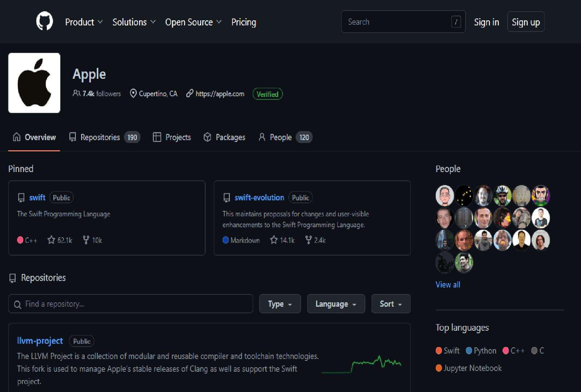Open the Type filter dropdown
Viewport: 581px width, 392px height.
pyautogui.click(x=280, y=304)
